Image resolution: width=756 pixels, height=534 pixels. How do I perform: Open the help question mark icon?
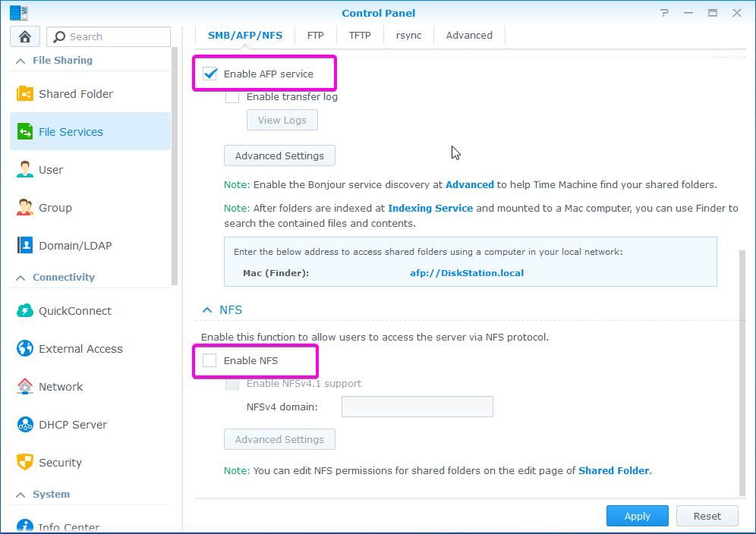(x=665, y=13)
